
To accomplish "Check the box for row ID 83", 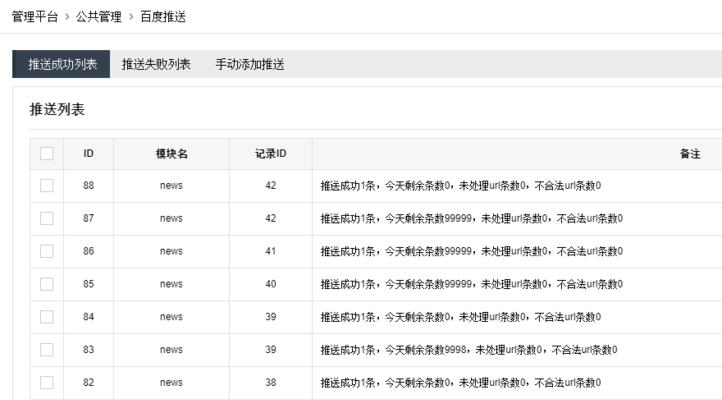I will pyautogui.click(x=47, y=350).
